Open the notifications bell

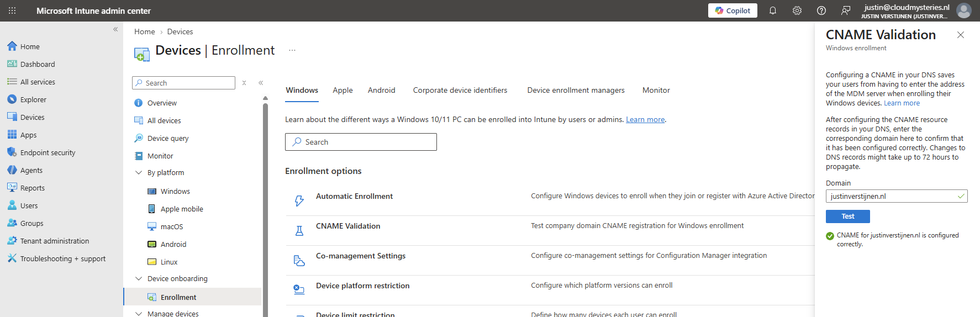click(x=773, y=10)
